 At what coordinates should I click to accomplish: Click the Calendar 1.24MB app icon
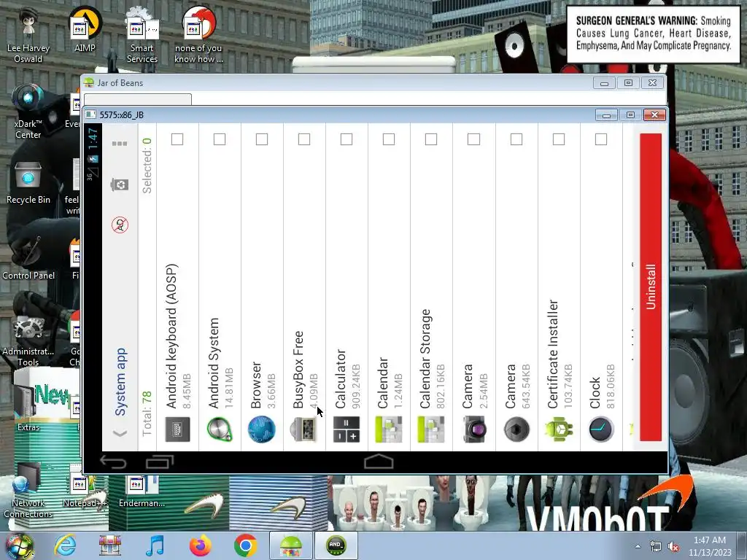[389, 429]
